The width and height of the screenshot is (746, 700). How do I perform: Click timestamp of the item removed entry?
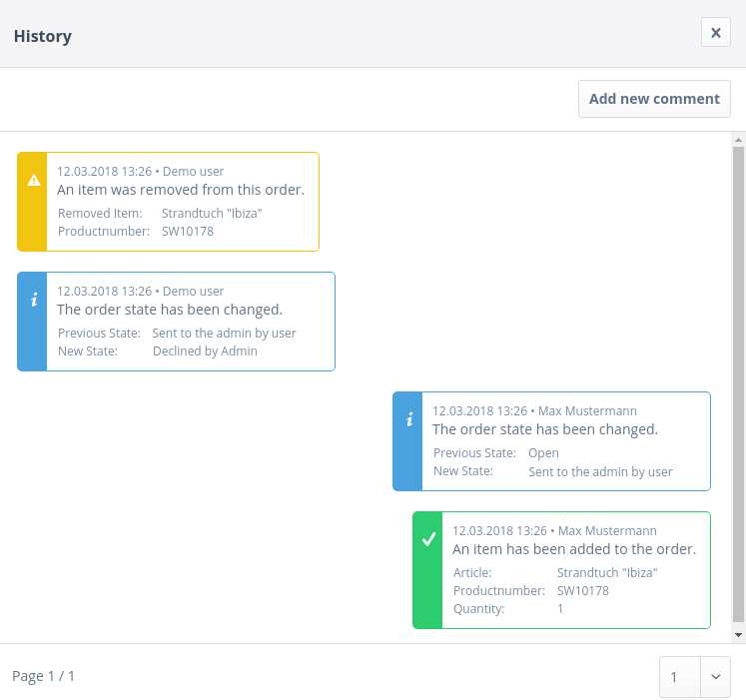104,172
